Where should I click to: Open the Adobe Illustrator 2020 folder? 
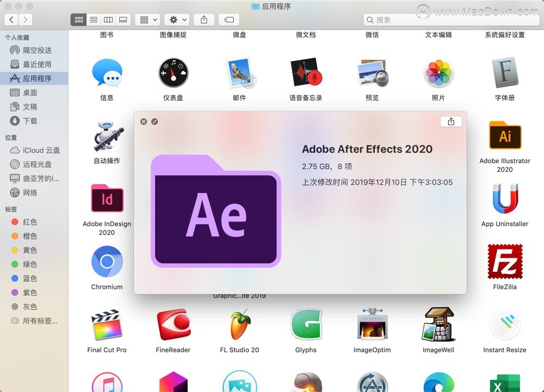coord(505,135)
